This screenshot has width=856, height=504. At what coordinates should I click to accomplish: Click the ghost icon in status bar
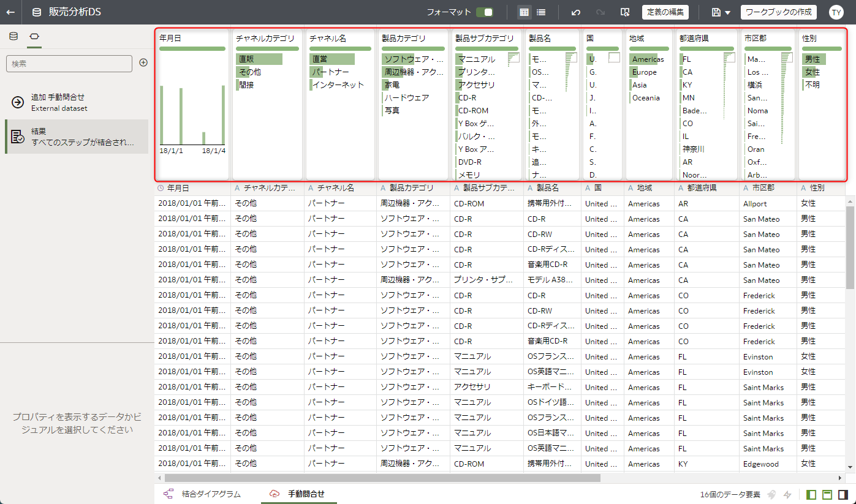[x=771, y=494]
